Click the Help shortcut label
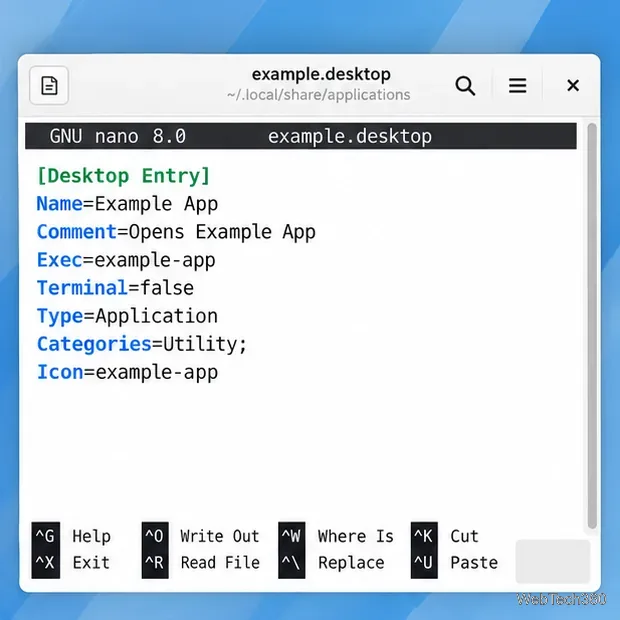The height and width of the screenshot is (620, 620). (x=91, y=537)
